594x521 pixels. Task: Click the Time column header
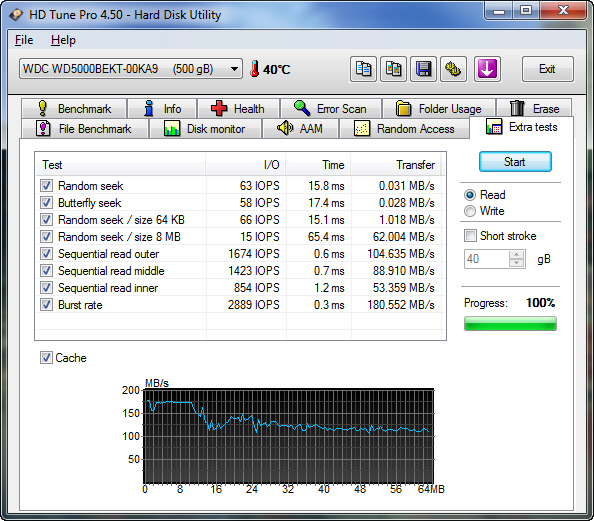pos(318,165)
